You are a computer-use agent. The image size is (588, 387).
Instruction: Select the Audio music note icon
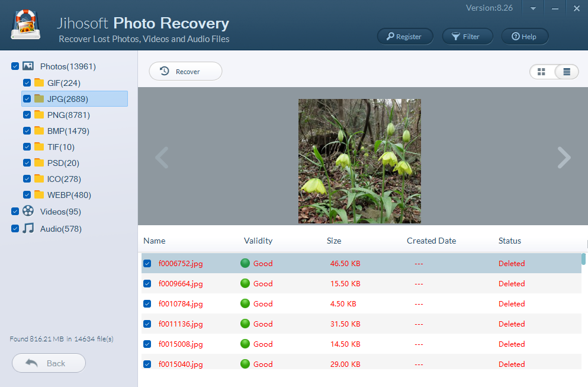click(28, 228)
